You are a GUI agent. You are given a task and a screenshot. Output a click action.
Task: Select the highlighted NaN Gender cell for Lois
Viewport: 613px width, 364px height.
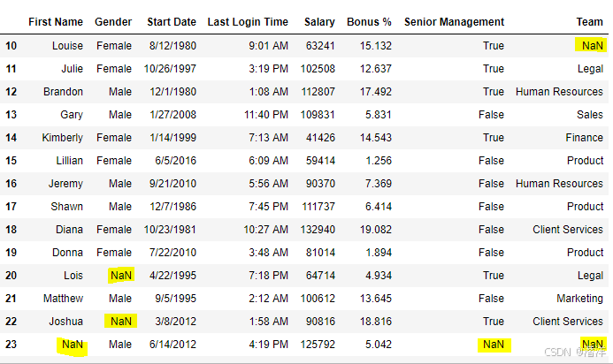pos(121,276)
